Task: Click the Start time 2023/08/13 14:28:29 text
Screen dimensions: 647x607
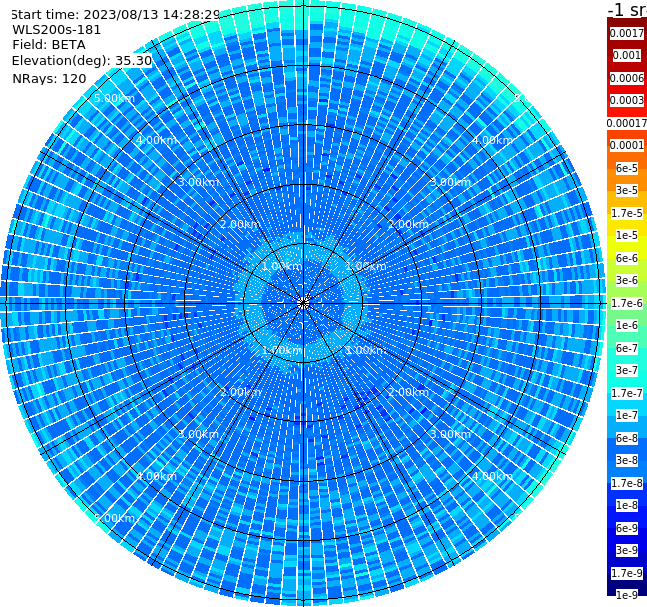Action: (x=116, y=15)
